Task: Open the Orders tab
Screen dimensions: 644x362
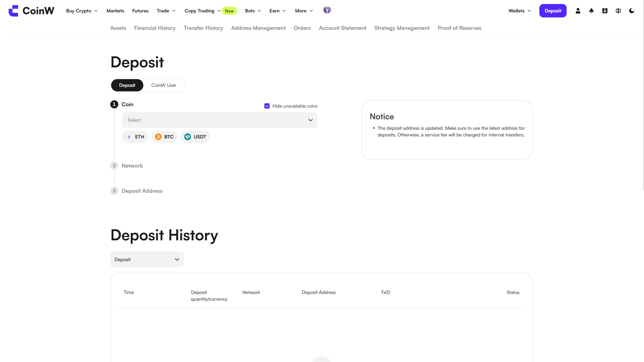Action: [302, 28]
